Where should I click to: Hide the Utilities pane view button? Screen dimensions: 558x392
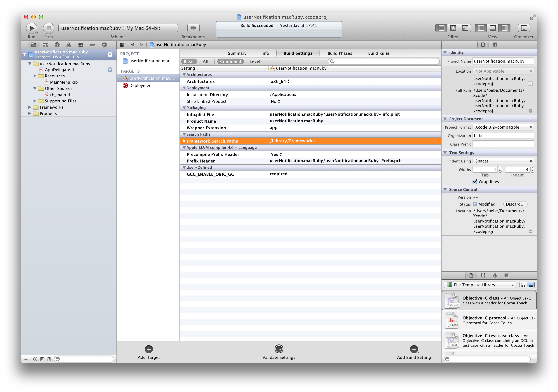(x=504, y=28)
